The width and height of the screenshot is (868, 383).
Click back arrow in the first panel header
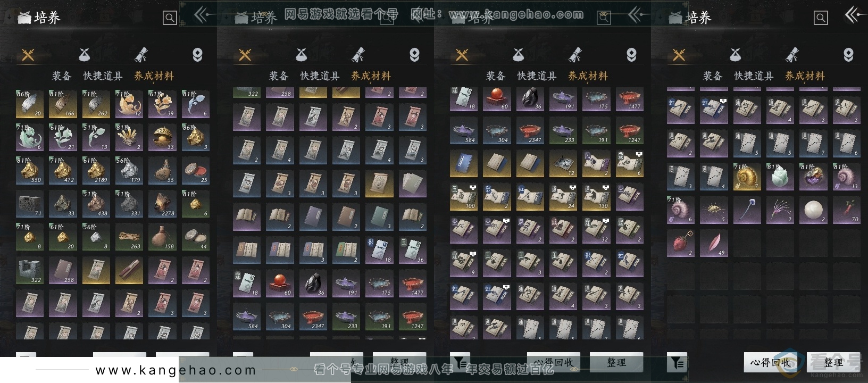click(201, 15)
